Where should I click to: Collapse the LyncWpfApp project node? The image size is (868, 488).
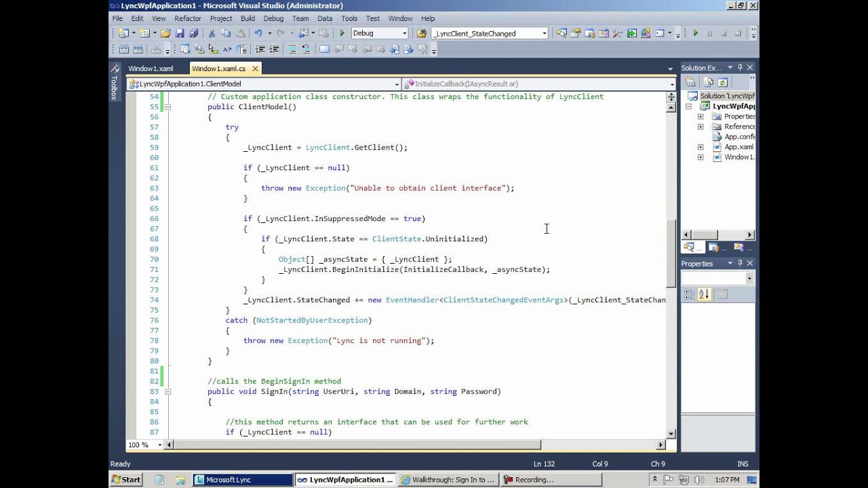click(x=688, y=106)
